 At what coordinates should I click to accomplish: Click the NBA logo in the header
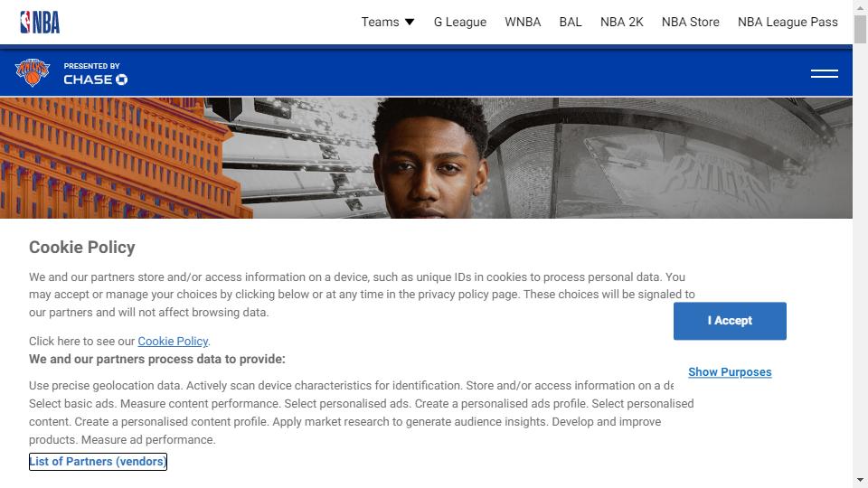[40, 23]
